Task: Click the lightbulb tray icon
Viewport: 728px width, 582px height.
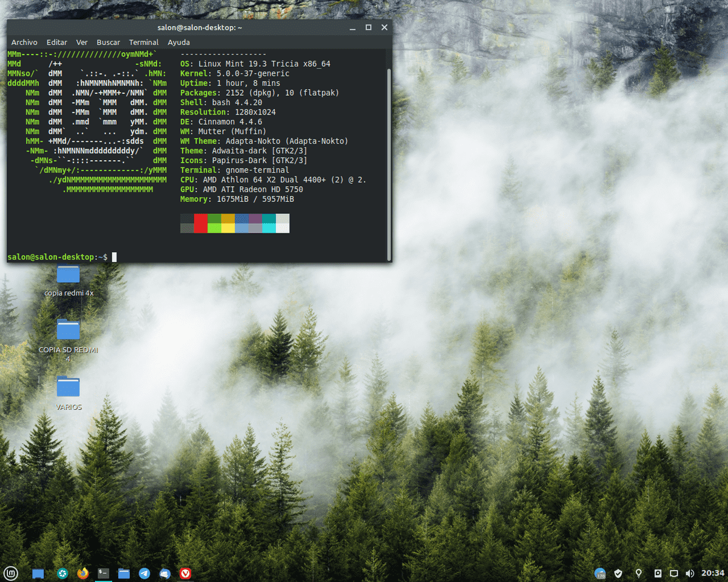Action: point(638,573)
